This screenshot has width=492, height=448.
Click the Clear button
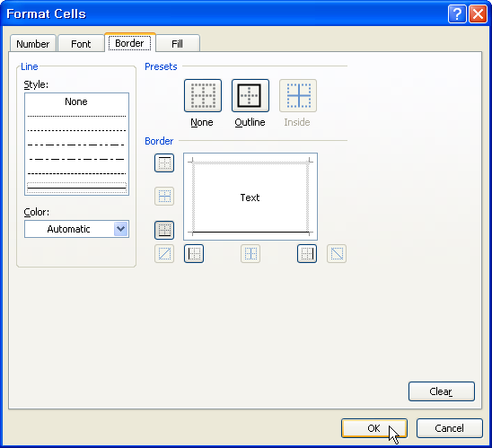(442, 391)
